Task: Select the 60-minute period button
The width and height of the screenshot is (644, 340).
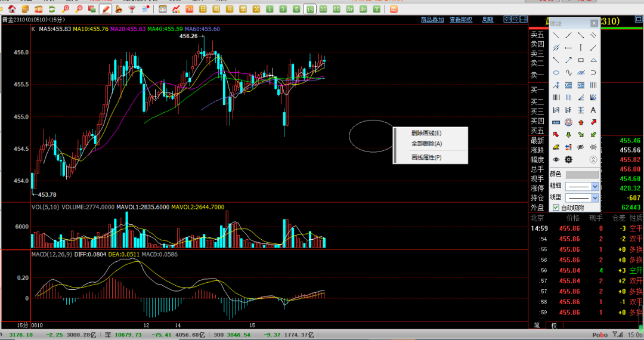Action: pyautogui.click(x=336, y=9)
